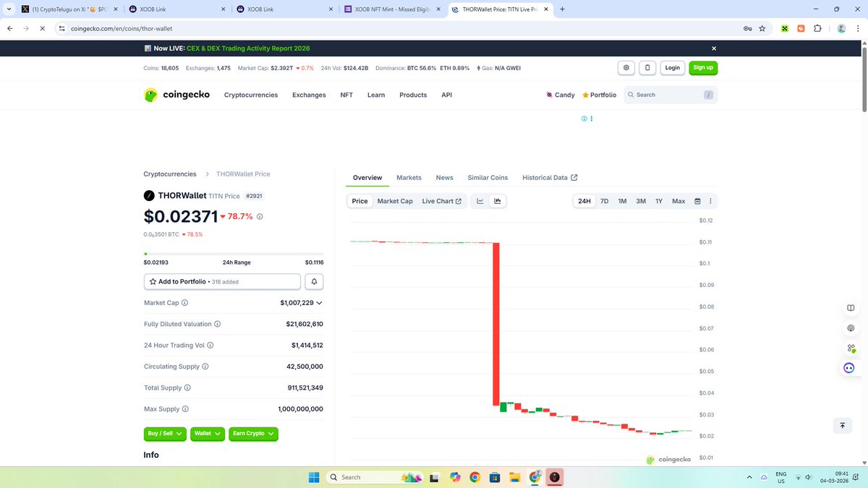This screenshot has width=868, height=488.
Task: Open File Explorer from taskbar
Action: click(x=515, y=477)
